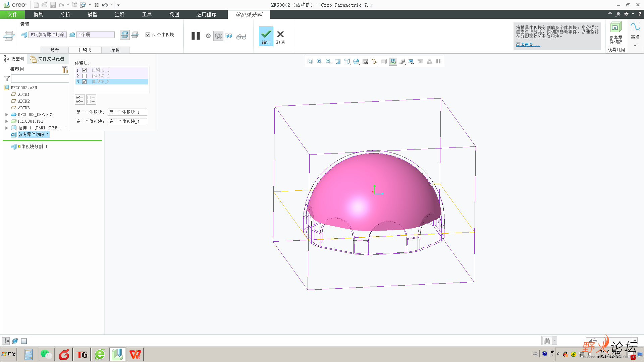The height and width of the screenshot is (362, 644).
Task: Expand the 基准 group dropdown arrow
Action: pos(635,46)
